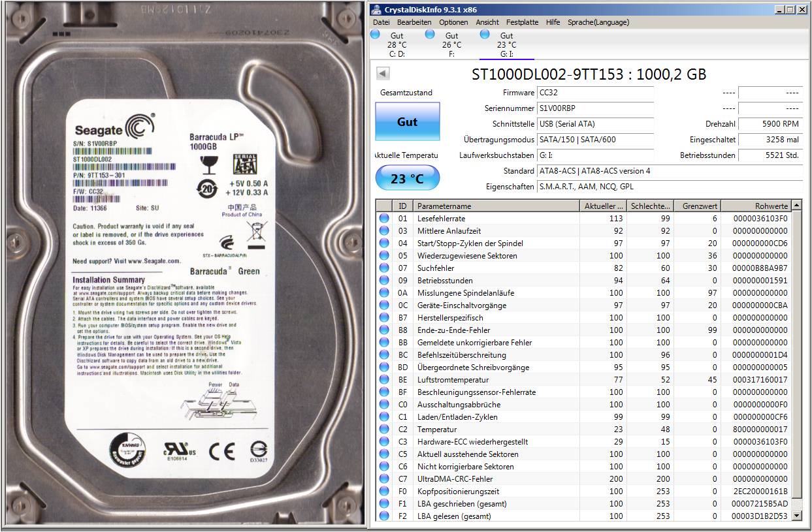The image size is (812, 532).
Task: Open the Datei menu
Action: [x=381, y=22]
